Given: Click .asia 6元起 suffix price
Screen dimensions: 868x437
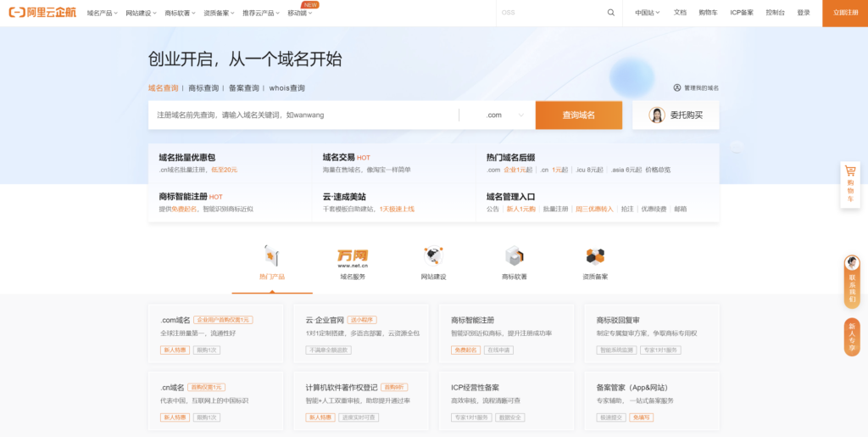Looking at the screenshot, I should (626, 170).
